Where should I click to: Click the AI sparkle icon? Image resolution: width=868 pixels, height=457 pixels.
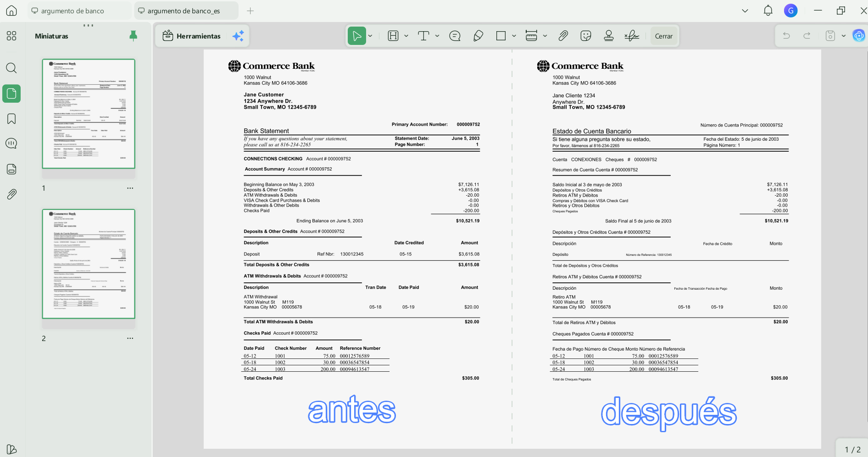(x=238, y=36)
